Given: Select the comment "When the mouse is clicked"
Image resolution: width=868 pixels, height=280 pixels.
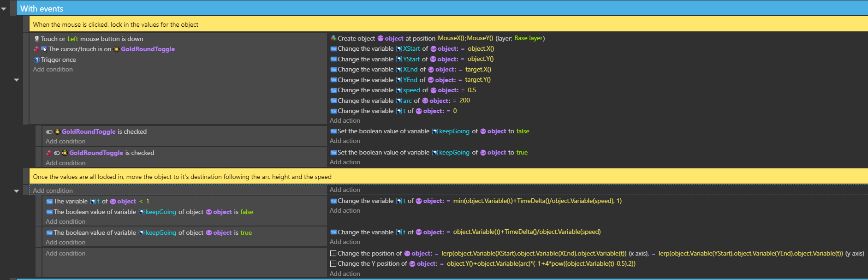Looking at the screenshot, I should click(115, 24).
